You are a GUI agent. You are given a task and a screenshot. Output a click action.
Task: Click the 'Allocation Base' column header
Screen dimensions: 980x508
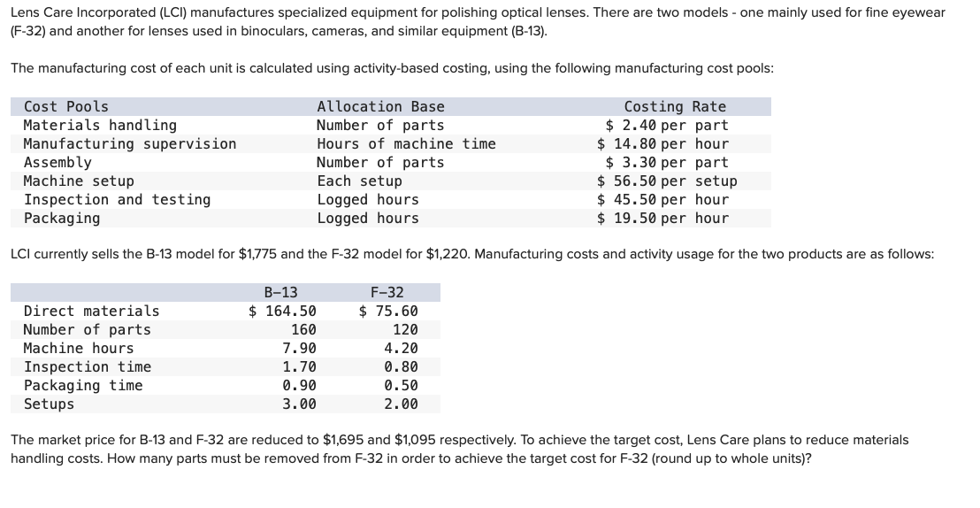pyautogui.click(x=380, y=106)
